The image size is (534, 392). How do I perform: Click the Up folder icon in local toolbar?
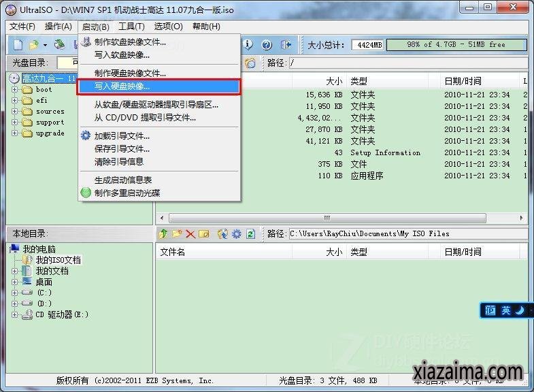click(x=163, y=234)
